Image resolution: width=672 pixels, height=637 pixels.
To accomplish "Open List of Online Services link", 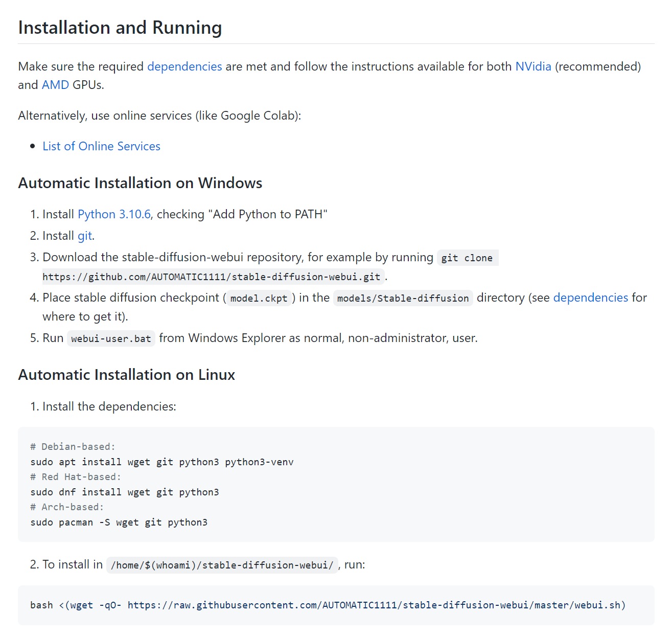I will (x=101, y=146).
